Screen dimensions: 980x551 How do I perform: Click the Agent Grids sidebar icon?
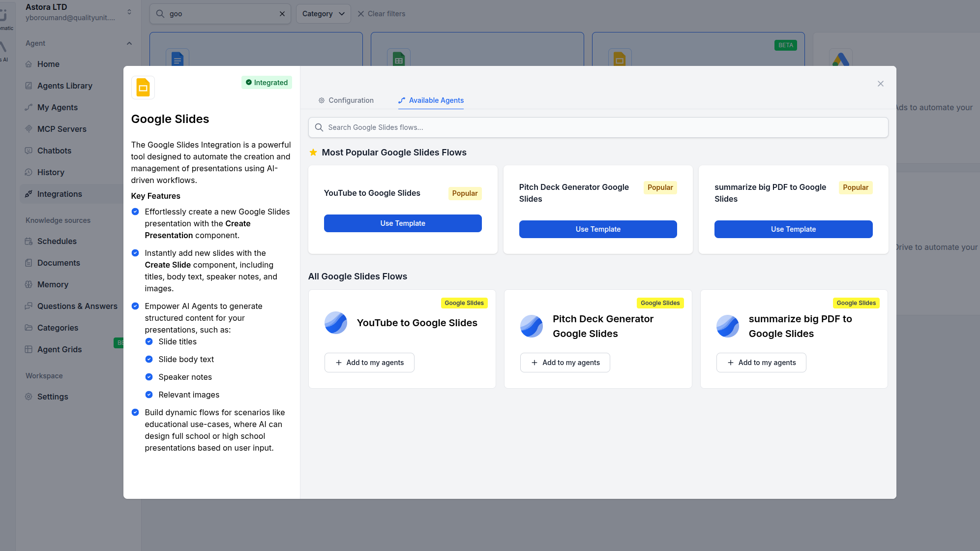30,349
